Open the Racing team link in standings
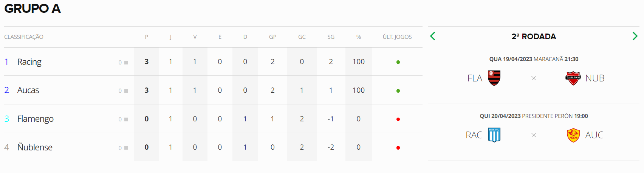The image size is (644, 173). pyautogui.click(x=29, y=62)
